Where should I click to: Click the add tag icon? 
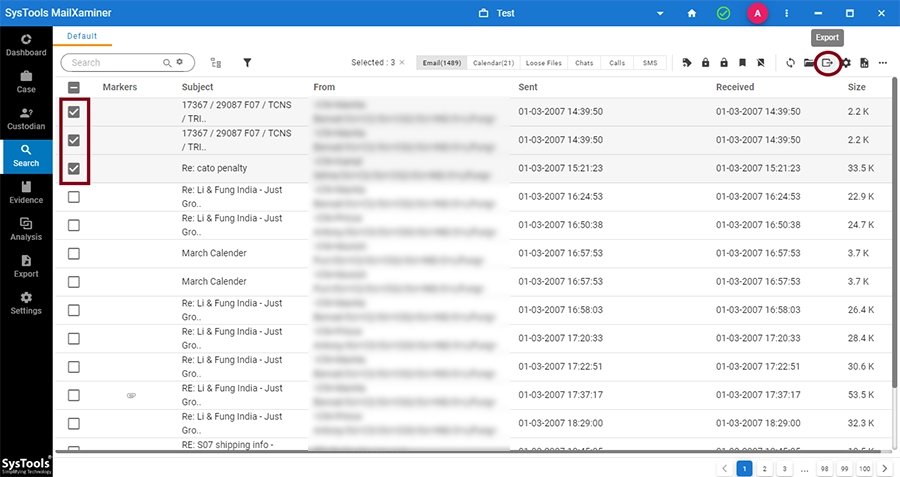[686, 63]
